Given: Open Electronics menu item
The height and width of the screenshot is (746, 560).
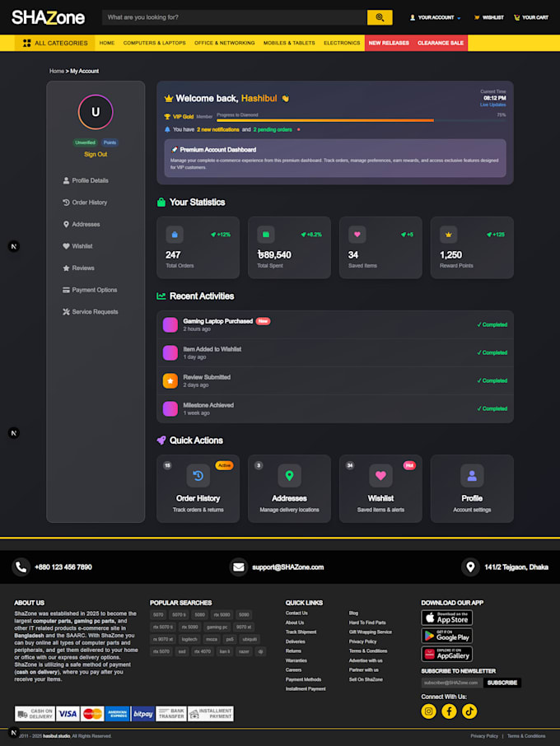Looking at the screenshot, I should pyautogui.click(x=342, y=43).
